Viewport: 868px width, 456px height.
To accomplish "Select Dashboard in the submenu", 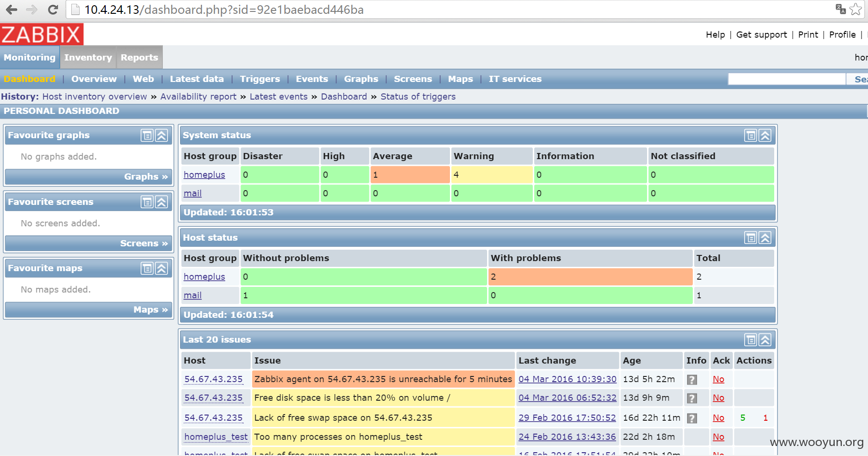I will click(30, 79).
